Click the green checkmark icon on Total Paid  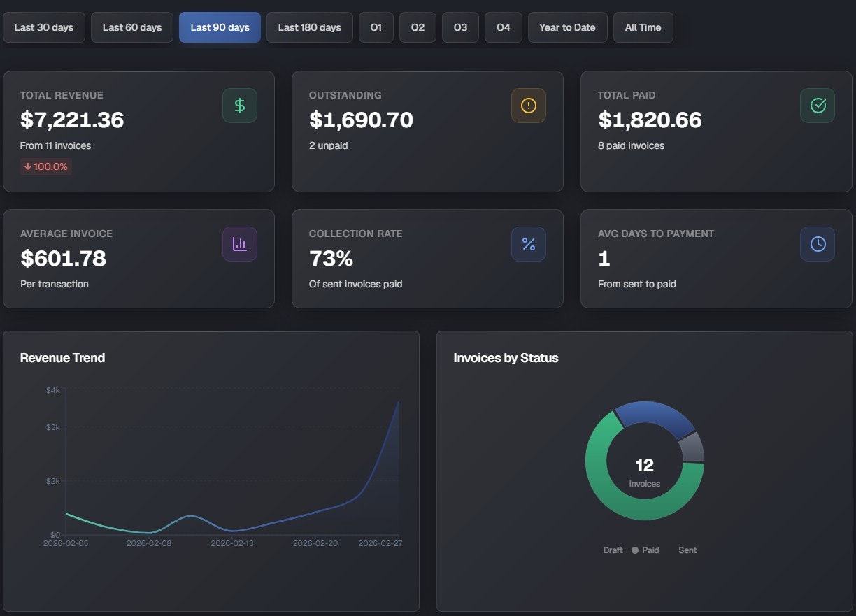(x=818, y=105)
